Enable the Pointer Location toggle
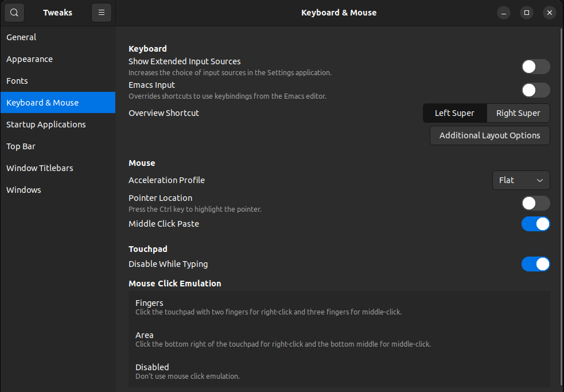This screenshot has width=564, height=392. (x=535, y=203)
